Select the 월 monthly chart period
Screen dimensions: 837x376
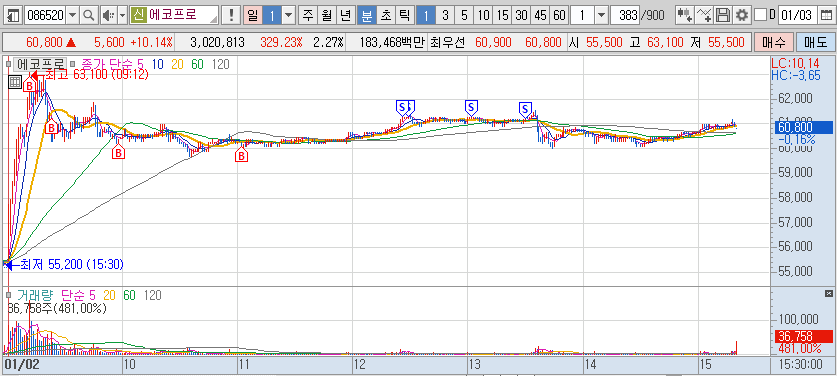(327, 15)
